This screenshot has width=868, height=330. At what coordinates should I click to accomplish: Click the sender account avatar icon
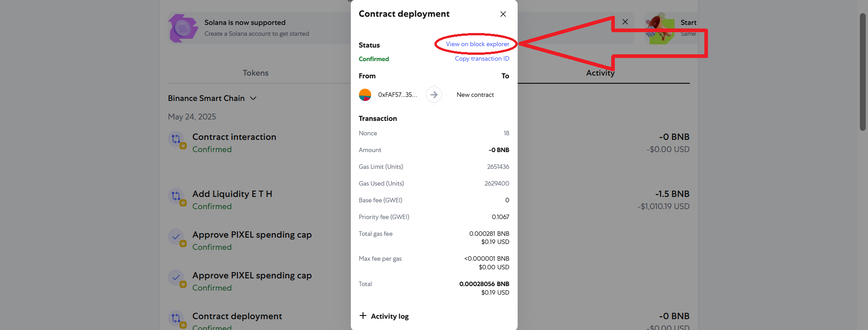tap(365, 95)
